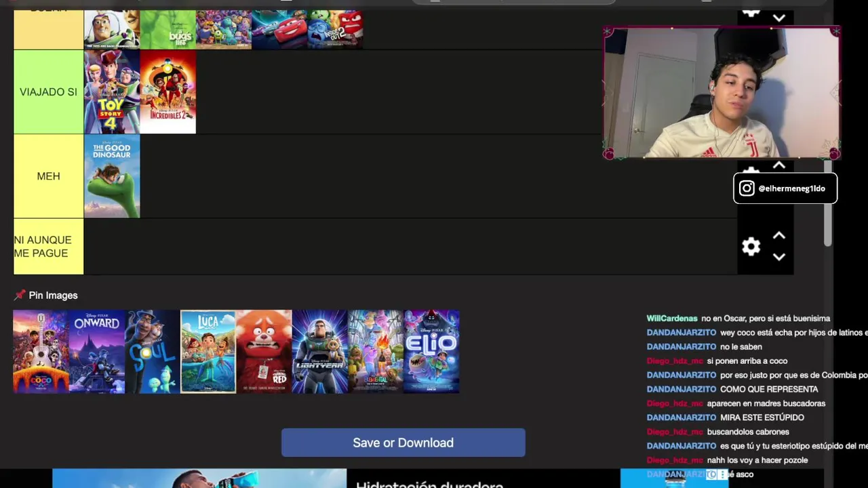This screenshot has width=868, height=488.
Task: Select the Onward movie poster
Action: 97,352
